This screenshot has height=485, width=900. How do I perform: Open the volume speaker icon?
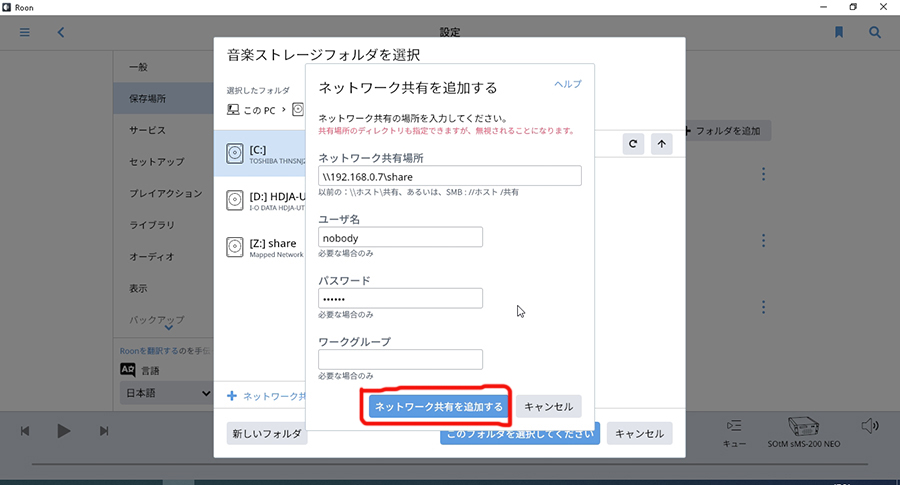pyautogui.click(x=869, y=427)
